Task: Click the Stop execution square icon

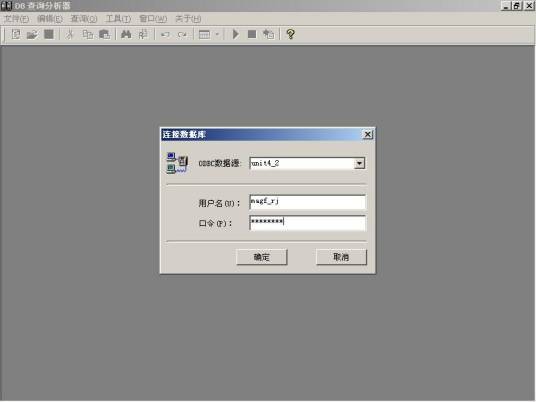Action: 252,34
